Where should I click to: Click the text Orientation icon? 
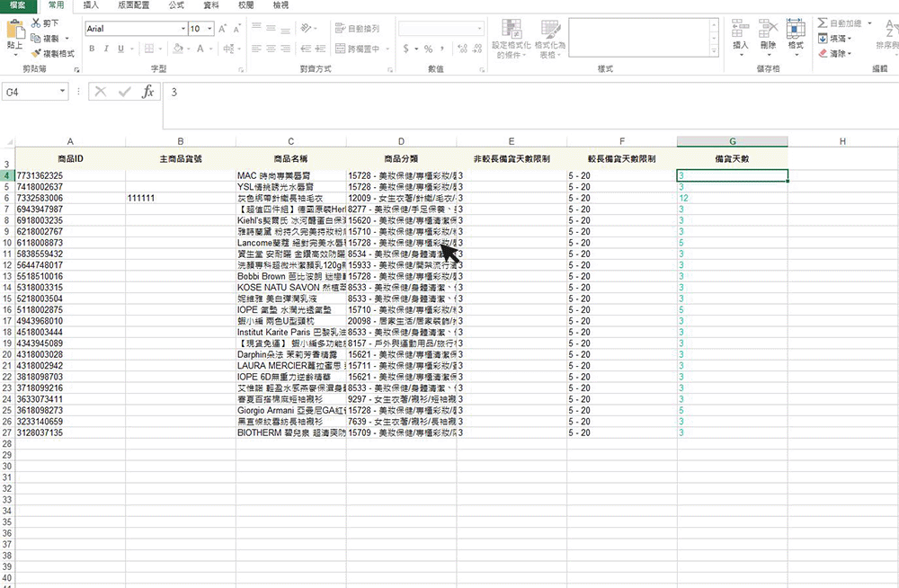click(x=307, y=28)
